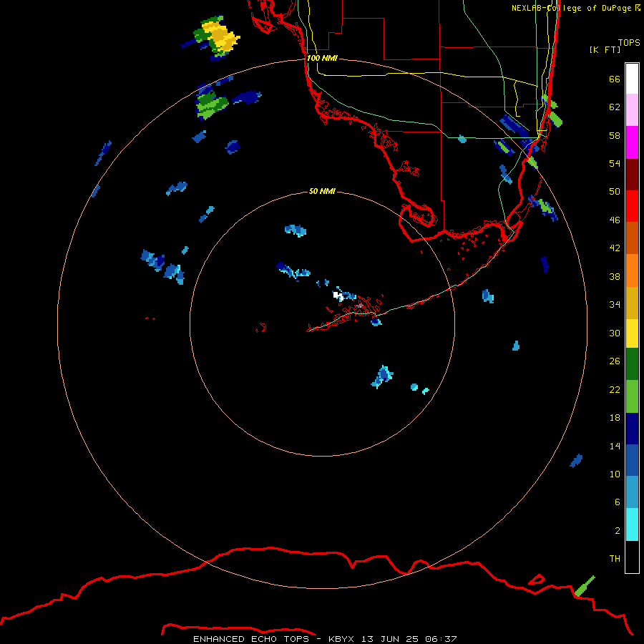Screen dimensions: 644x644
Task: Click the white echo pixel at the radar center
Action: pyautogui.click(x=337, y=295)
